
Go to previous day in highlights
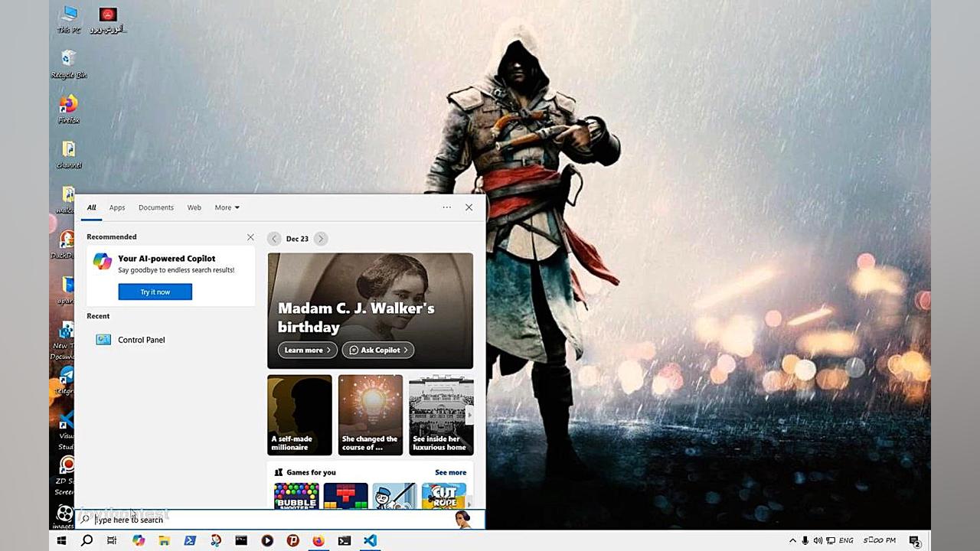pyautogui.click(x=274, y=239)
